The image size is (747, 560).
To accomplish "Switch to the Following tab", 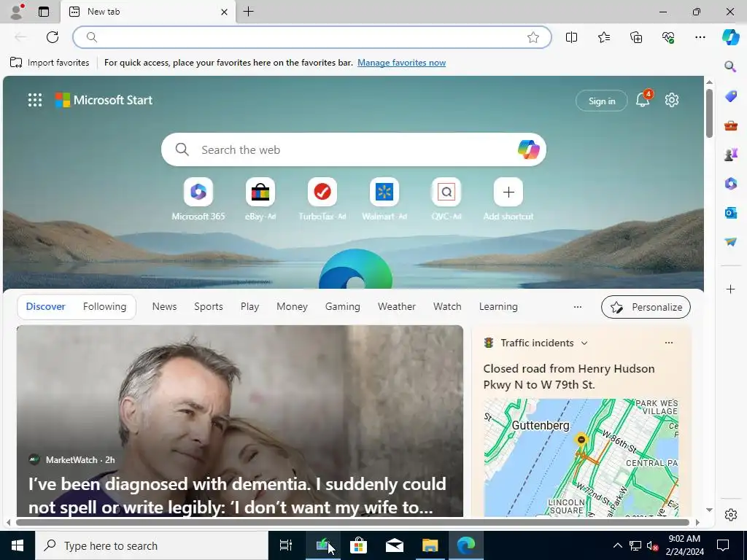I will [105, 307].
